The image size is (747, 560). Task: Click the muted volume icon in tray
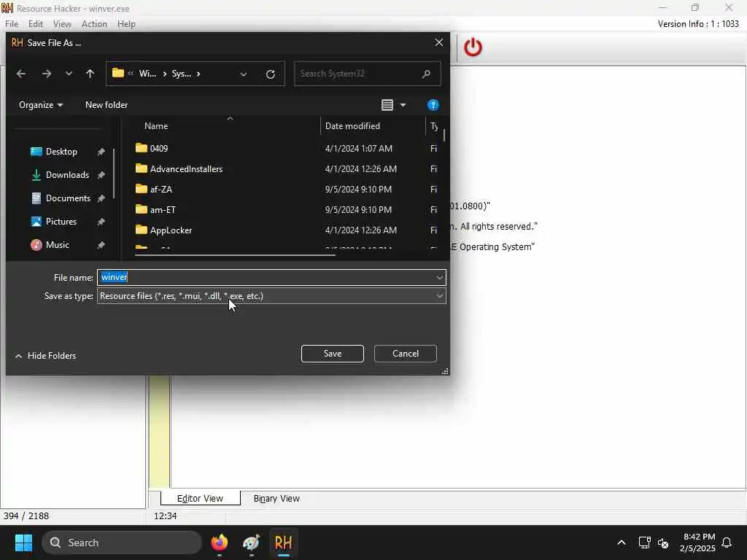pyautogui.click(x=663, y=542)
